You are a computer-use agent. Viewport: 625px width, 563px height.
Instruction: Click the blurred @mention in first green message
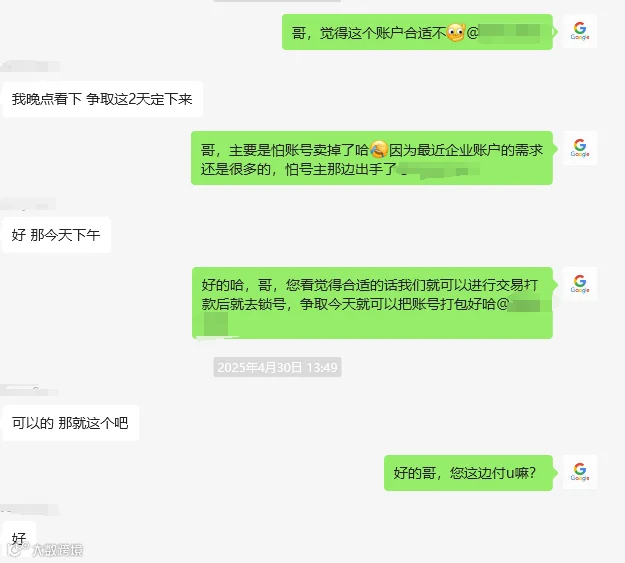tap(509, 33)
